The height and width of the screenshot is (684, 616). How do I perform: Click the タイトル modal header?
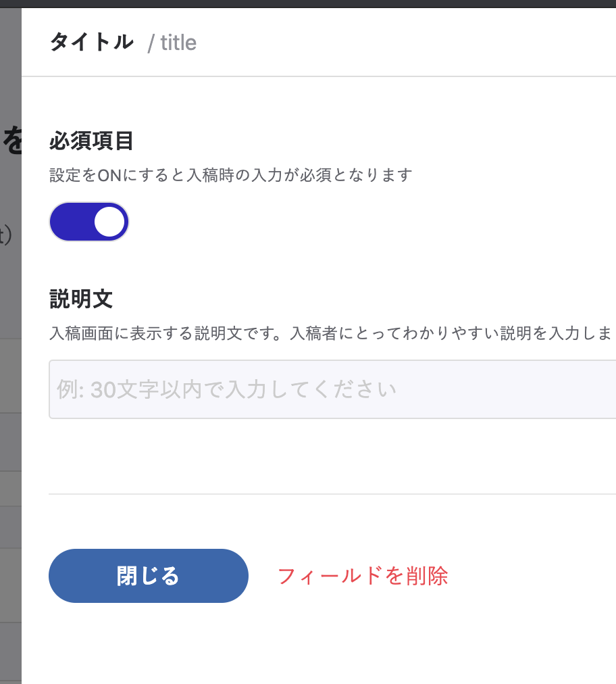91,41
